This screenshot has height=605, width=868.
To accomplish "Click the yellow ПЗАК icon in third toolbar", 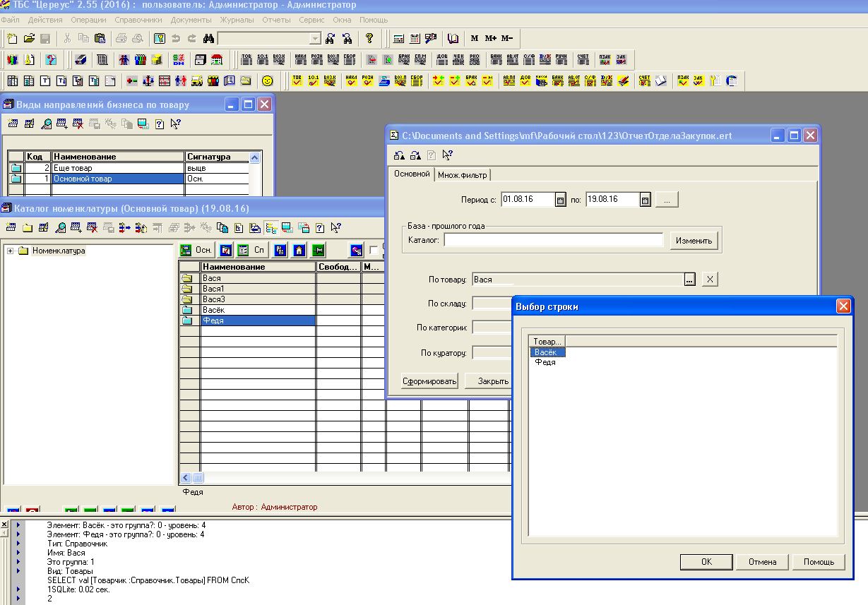I will [x=683, y=80].
